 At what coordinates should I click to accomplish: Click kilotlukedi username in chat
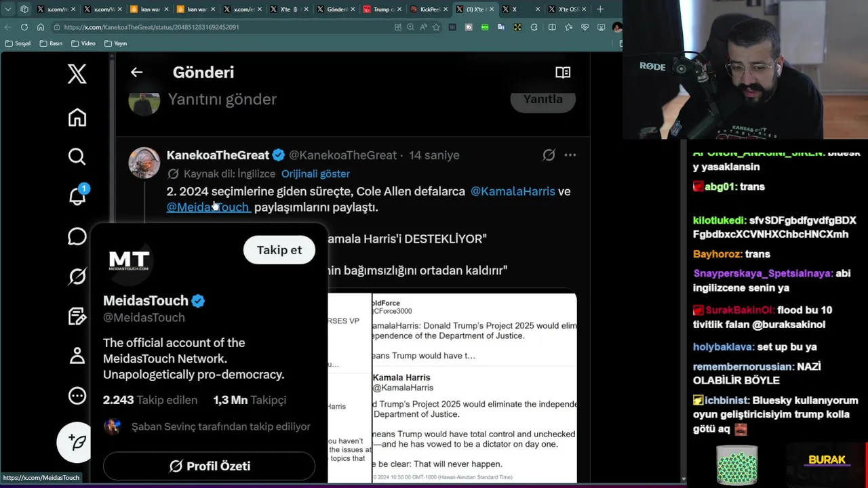(x=719, y=221)
